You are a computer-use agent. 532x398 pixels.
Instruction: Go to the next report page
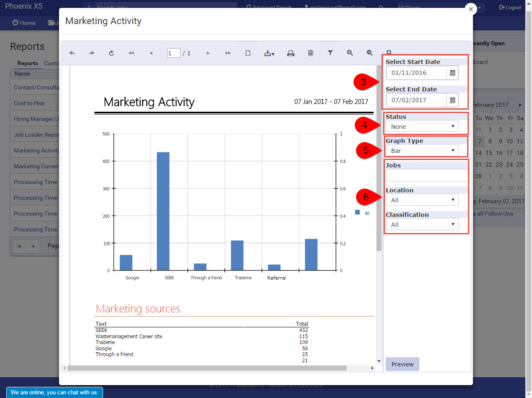(x=208, y=53)
